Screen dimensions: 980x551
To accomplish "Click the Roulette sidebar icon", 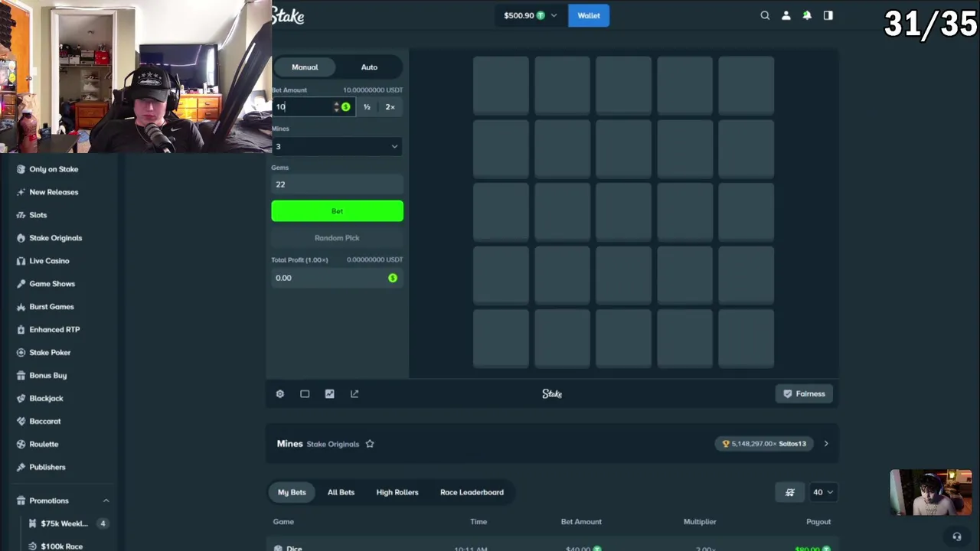I will pos(21,444).
